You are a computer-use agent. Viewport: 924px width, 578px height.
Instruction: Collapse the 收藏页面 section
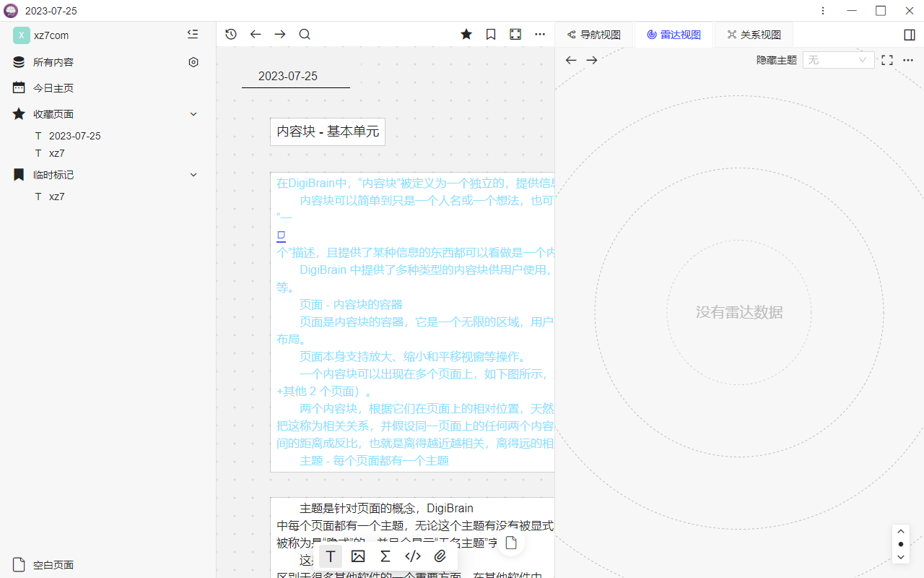click(193, 114)
